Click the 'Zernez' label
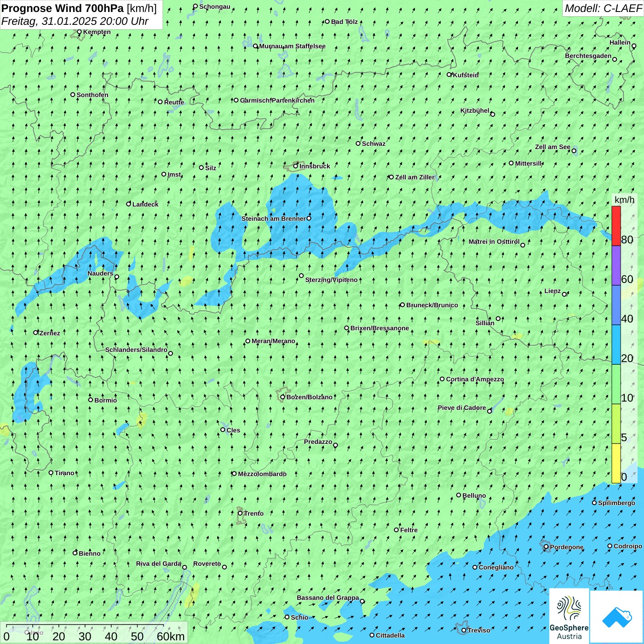This screenshot has height=644, width=644. click(x=50, y=333)
